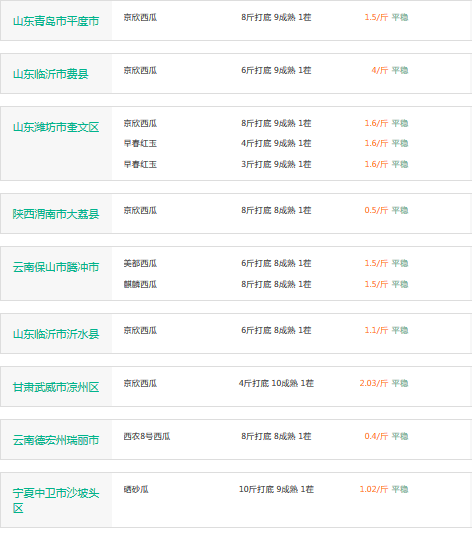Select the 西农8号西瓜 variety entry
The image size is (472, 533).
pyautogui.click(x=147, y=436)
